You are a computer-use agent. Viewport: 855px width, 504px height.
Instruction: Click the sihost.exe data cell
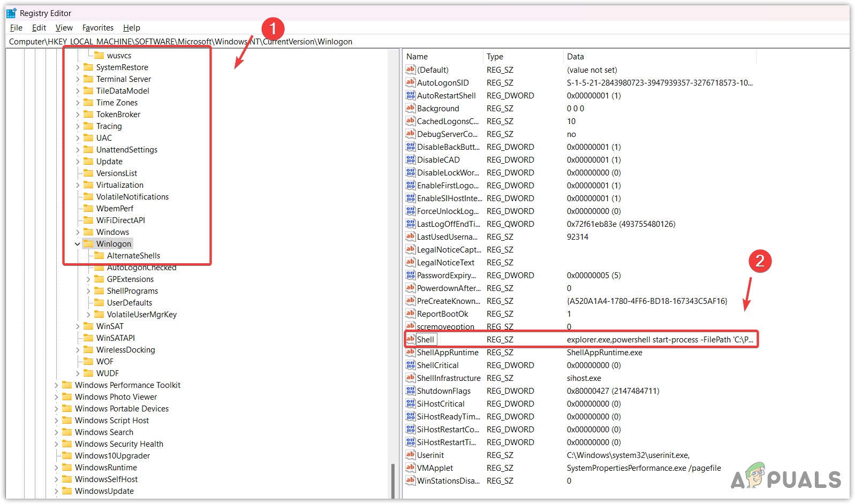point(584,378)
